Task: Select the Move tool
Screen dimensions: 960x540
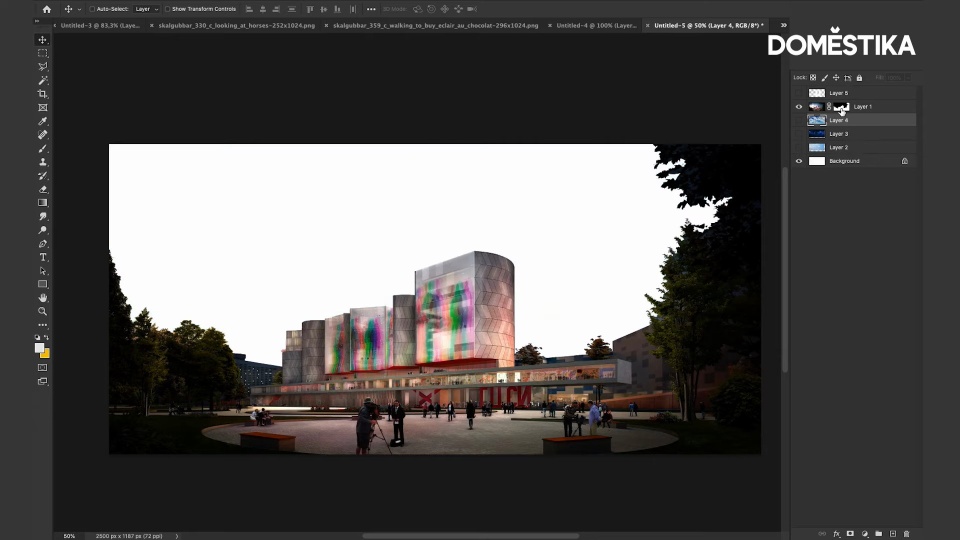Action: [x=42, y=40]
